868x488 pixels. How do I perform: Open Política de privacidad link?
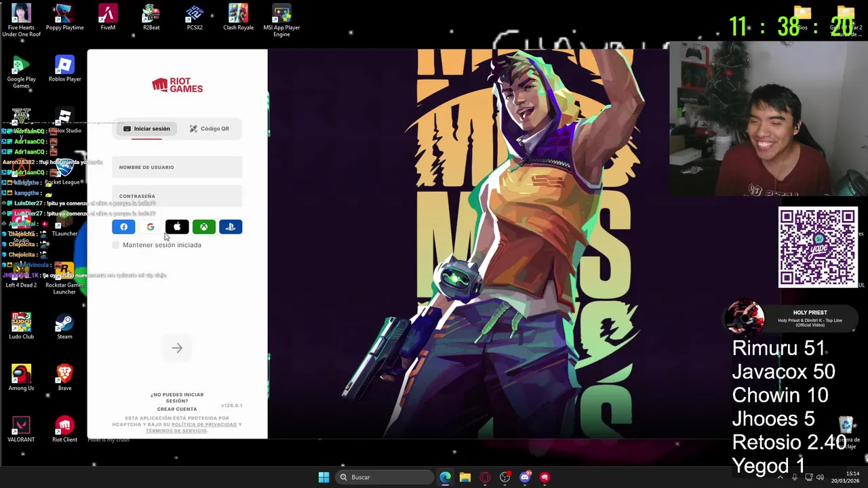click(204, 424)
